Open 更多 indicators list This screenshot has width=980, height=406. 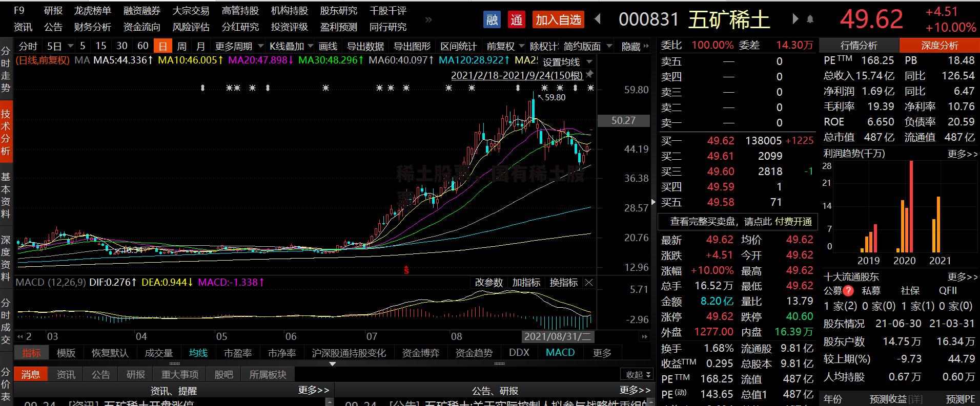[602, 353]
